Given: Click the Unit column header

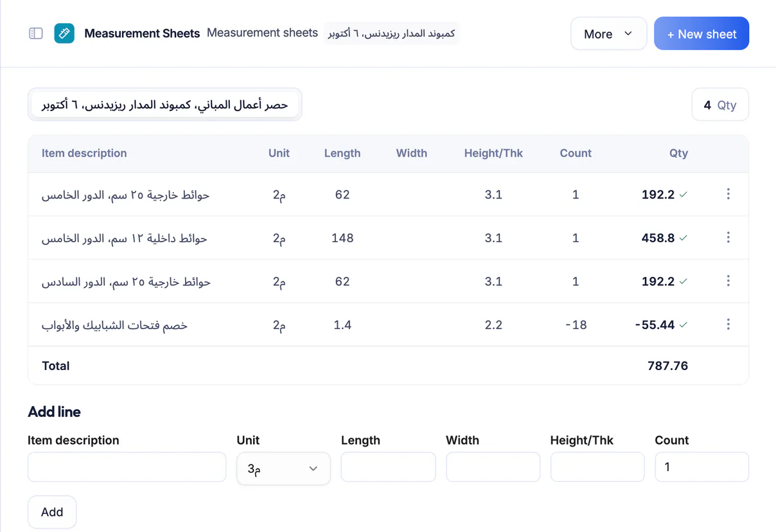Looking at the screenshot, I should click(x=279, y=153).
